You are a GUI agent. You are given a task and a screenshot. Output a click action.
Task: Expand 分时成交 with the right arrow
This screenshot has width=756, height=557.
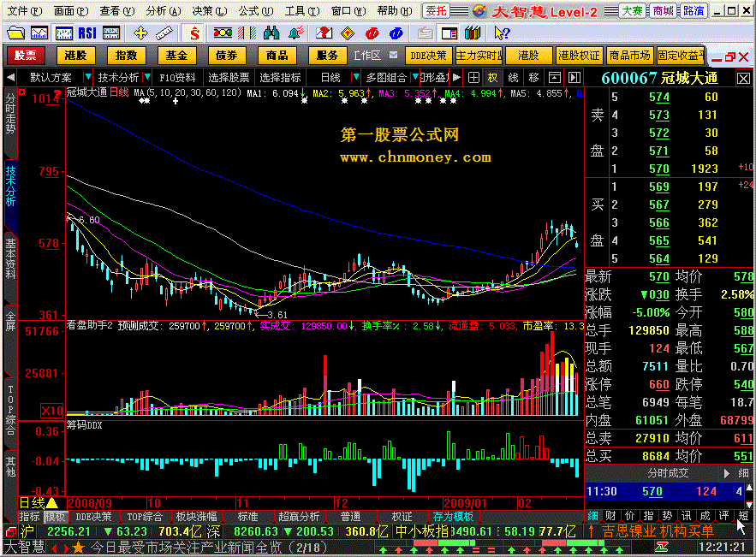pos(726,474)
